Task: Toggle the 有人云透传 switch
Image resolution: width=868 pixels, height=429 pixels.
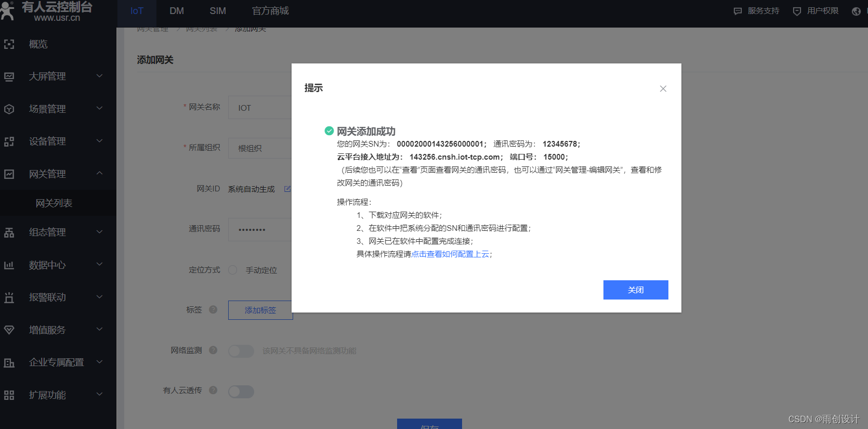Action: [x=241, y=392]
